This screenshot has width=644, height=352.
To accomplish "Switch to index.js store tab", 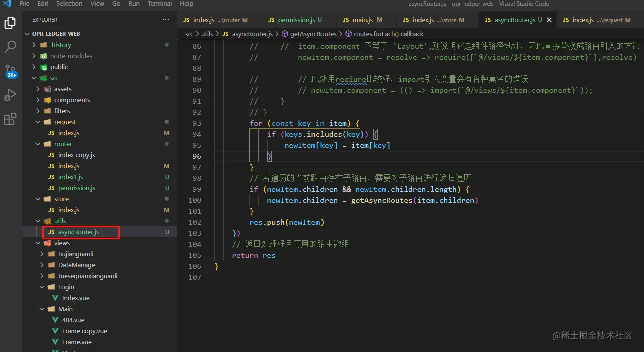I will [x=438, y=20].
